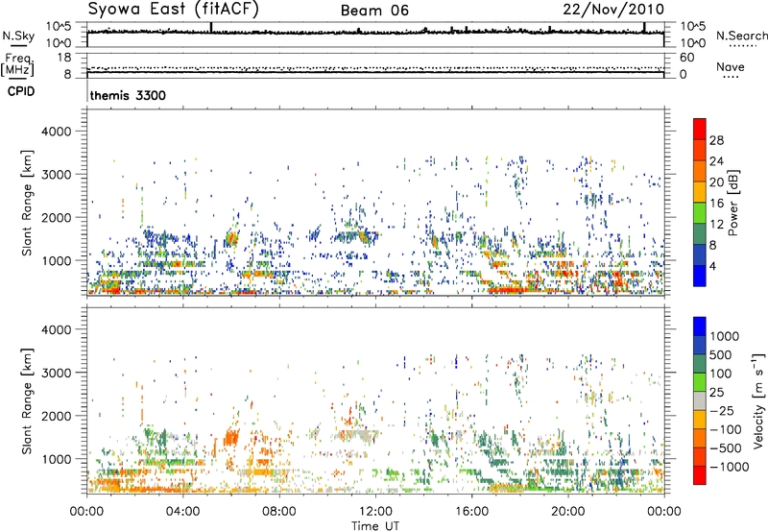Click the bottom bright blue power swatch below 4
The width and height of the screenshot is (768, 532).
pos(700,276)
